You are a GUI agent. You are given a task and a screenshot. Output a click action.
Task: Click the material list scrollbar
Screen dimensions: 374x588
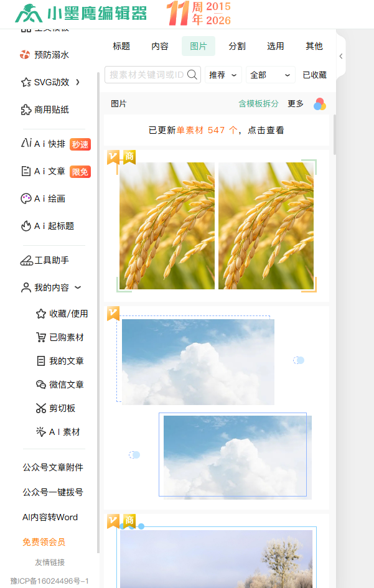335,135
